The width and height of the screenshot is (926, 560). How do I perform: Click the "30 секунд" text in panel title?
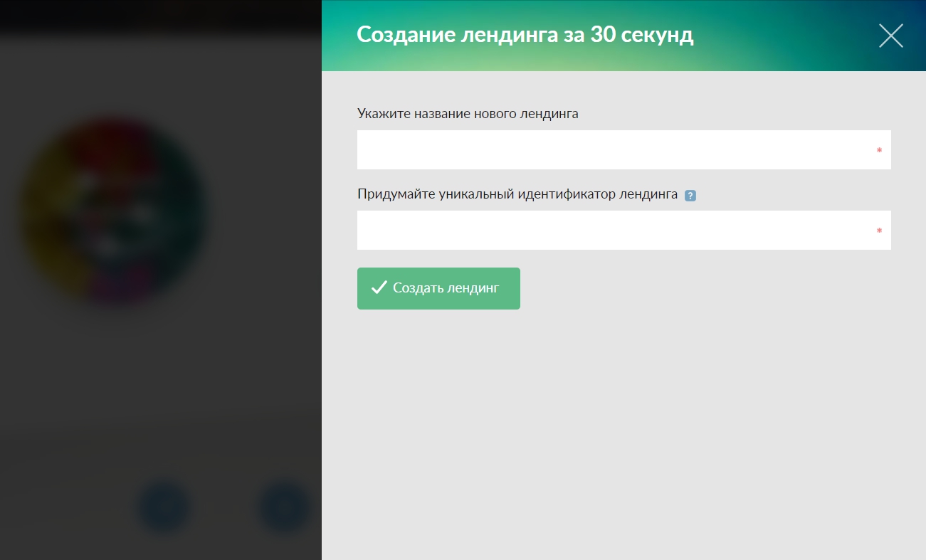coord(641,35)
